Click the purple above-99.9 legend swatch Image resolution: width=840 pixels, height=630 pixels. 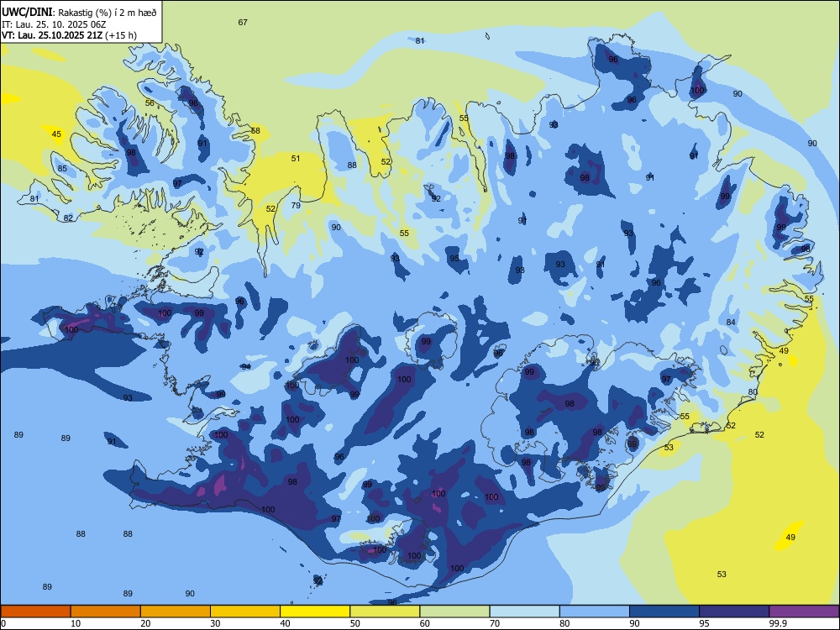(804, 612)
